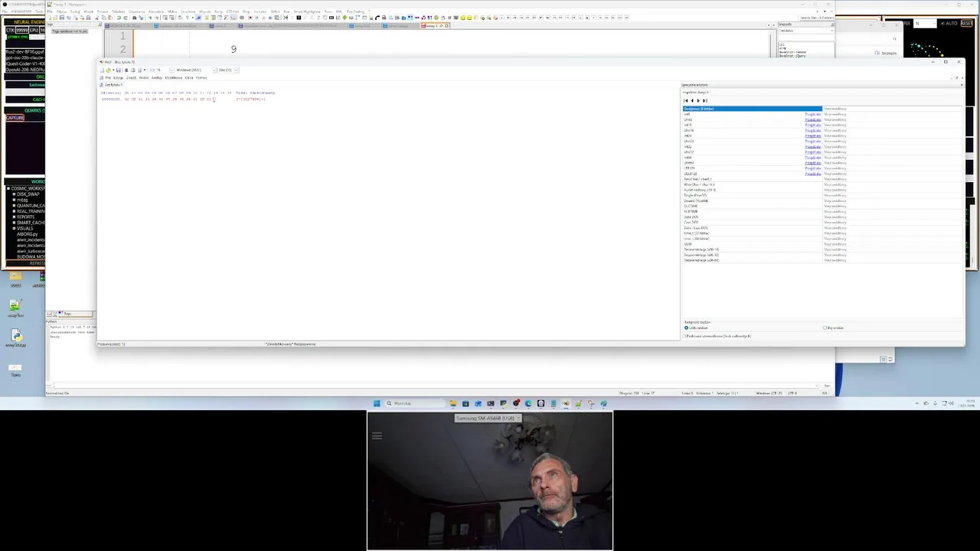Open the Pomoc menu in HxD
980x551 pixels.
(201, 78)
